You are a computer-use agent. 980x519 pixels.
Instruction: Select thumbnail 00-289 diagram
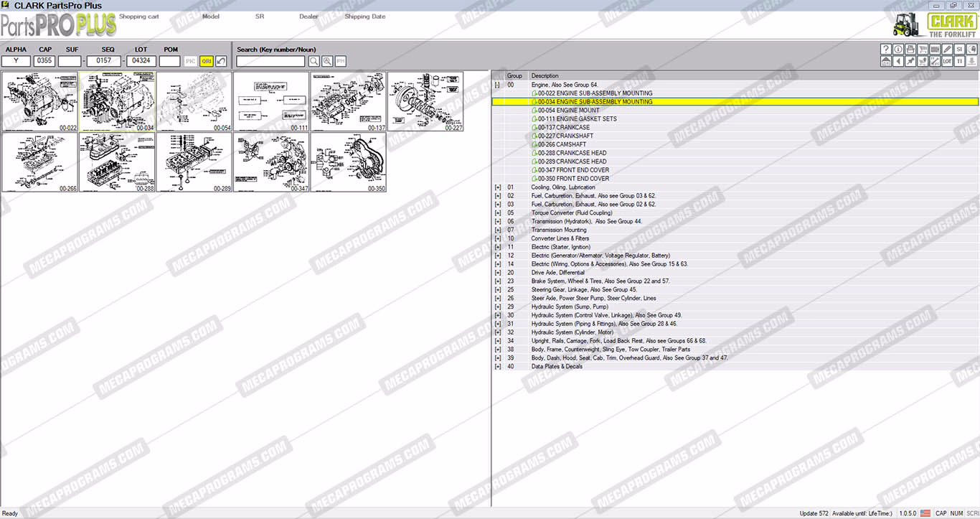(194, 162)
